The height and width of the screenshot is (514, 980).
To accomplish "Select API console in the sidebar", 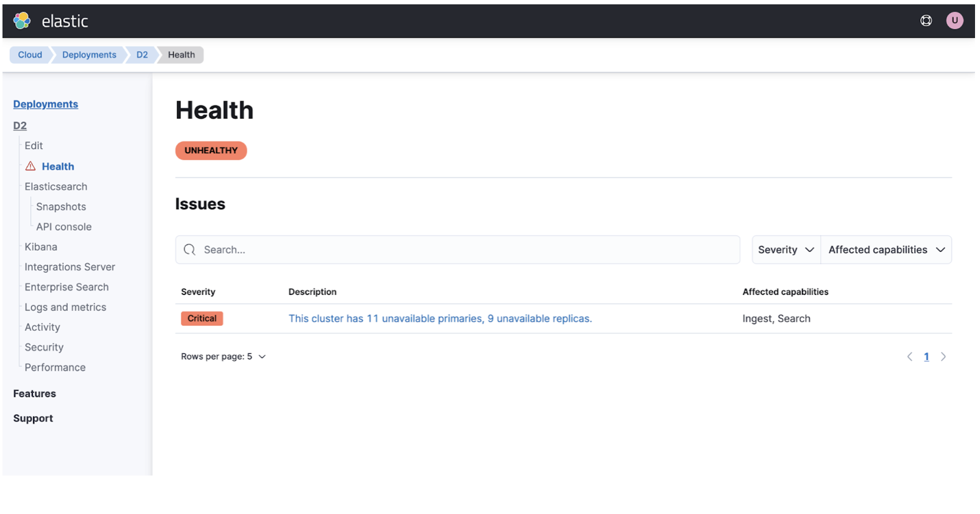I will (63, 227).
